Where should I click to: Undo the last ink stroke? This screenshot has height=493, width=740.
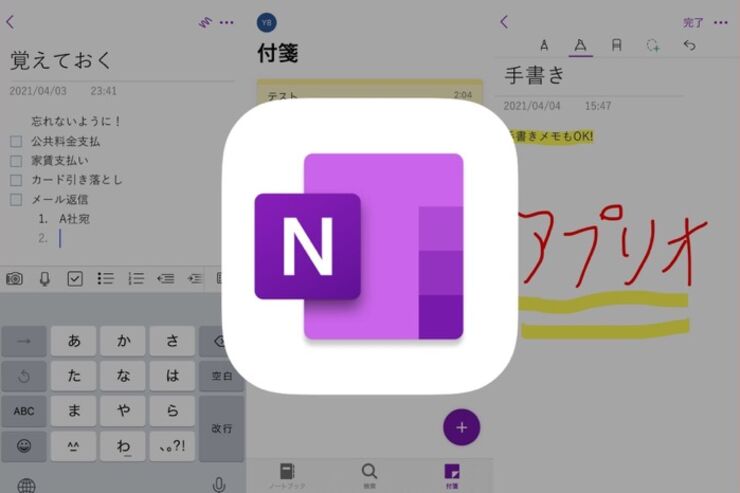(x=690, y=45)
